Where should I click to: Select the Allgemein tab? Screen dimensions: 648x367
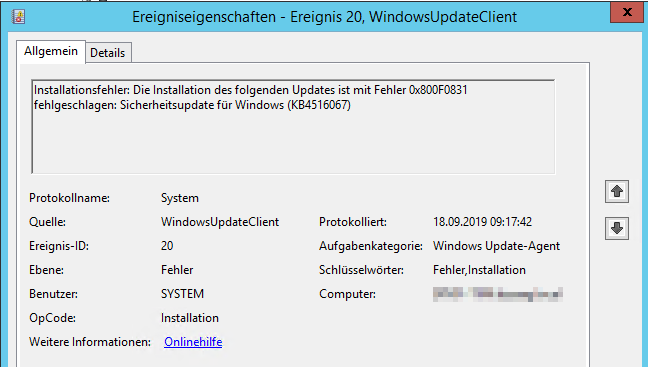click(x=51, y=51)
